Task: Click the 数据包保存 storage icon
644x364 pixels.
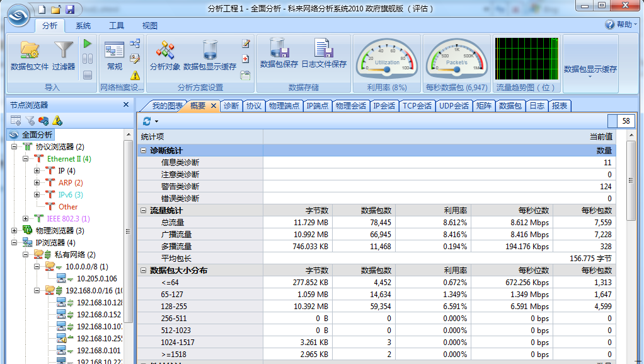Action: tap(279, 50)
